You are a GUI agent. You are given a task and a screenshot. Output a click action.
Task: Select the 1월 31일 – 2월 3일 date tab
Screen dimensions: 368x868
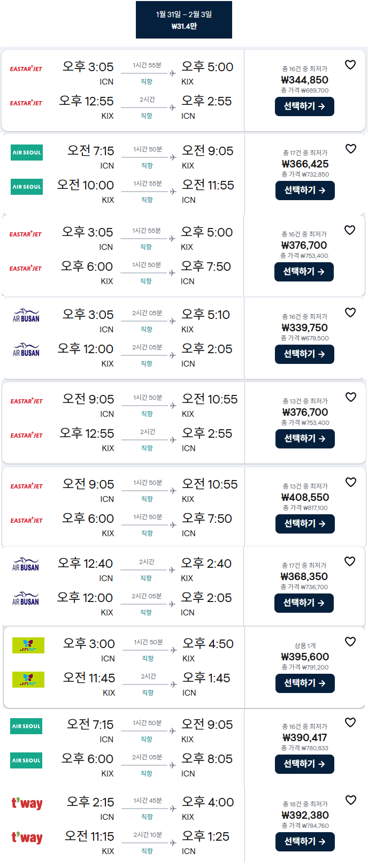[x=184, y=20]
